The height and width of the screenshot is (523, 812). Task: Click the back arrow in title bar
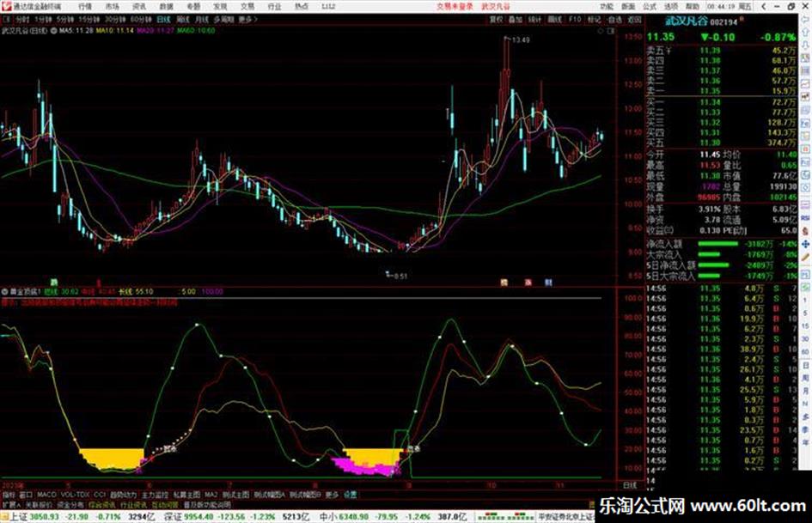(764, 7)
